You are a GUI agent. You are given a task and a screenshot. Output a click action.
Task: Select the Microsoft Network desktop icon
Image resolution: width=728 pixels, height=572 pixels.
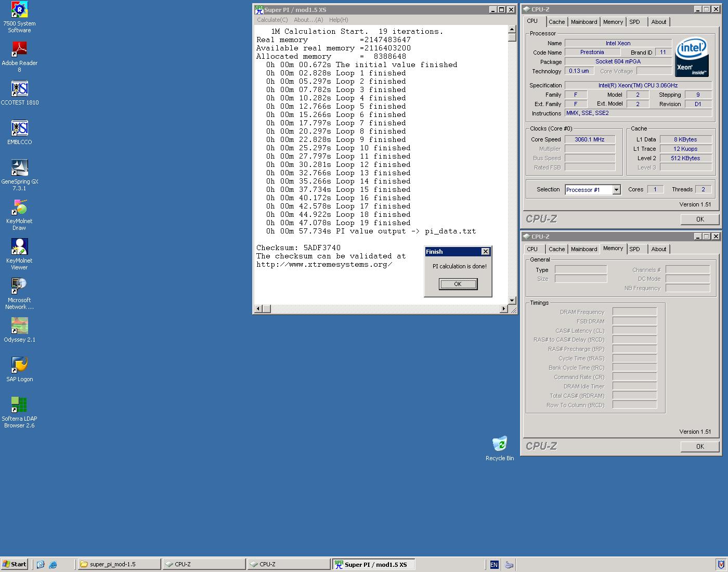point(19,294)
